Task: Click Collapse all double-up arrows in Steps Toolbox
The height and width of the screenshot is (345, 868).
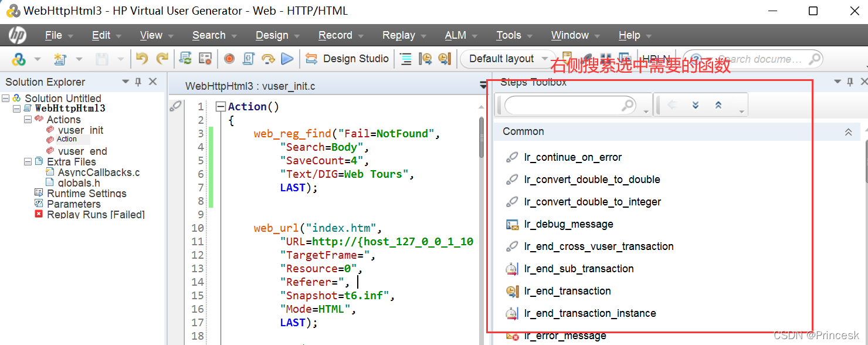Action: 718,105
